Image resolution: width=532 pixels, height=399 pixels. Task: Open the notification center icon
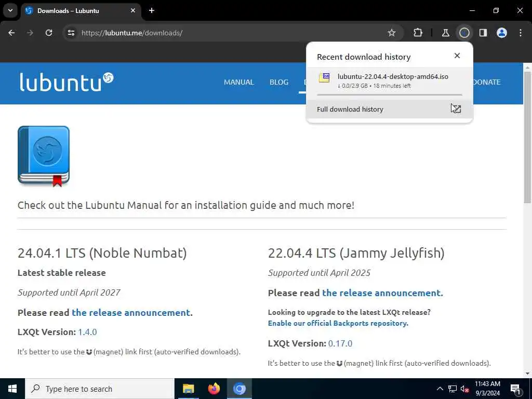click(515, 389)
